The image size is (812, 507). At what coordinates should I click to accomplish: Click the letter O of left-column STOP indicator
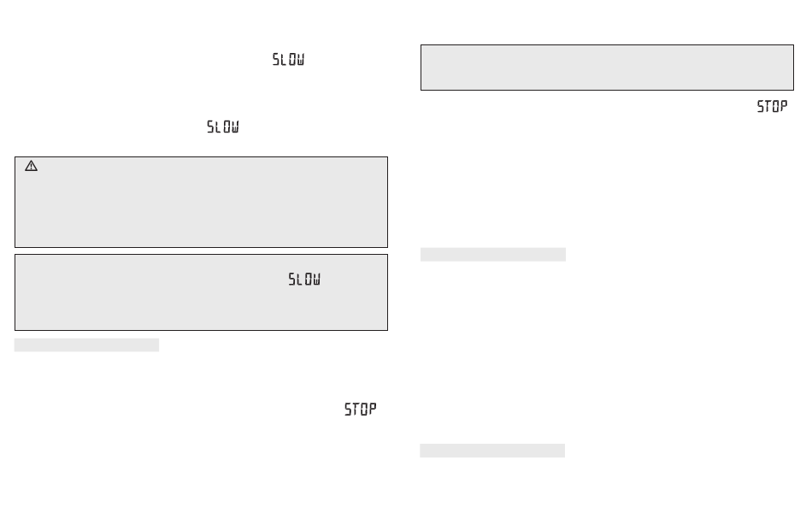tap(365, 410)
